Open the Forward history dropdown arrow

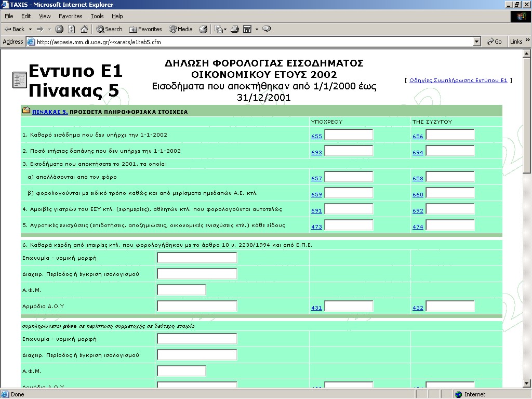pyautogui.click(x=49, y=29)
